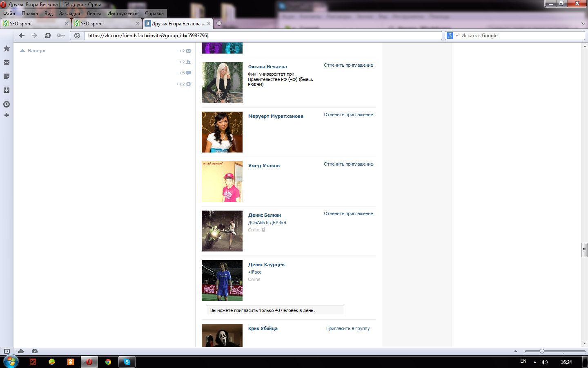588x368 pixels.
Task: Open the history clock panel
Action: click(x=7, y=104)
